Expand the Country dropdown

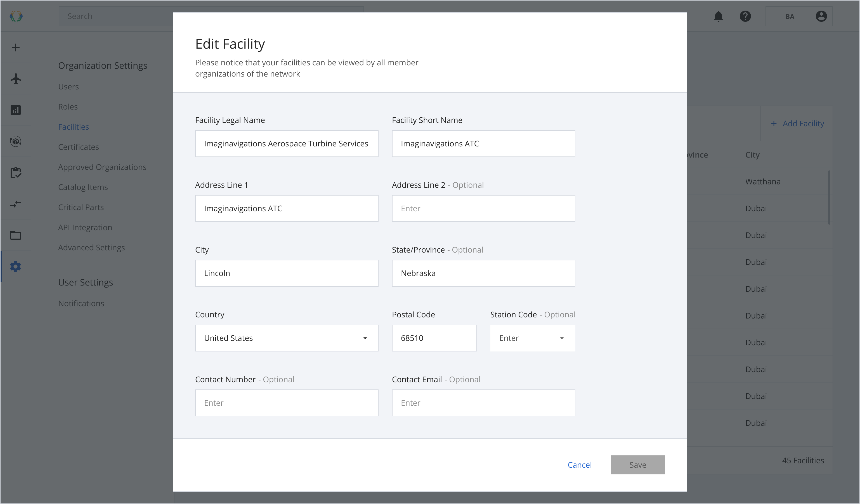click(x=287, y=338)
